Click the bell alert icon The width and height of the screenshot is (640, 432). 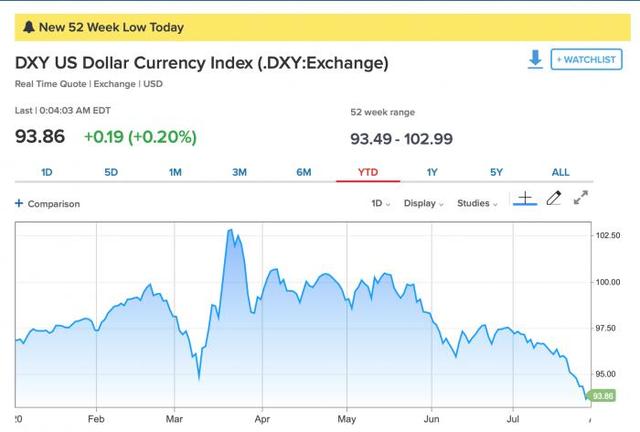pos(29,27)
